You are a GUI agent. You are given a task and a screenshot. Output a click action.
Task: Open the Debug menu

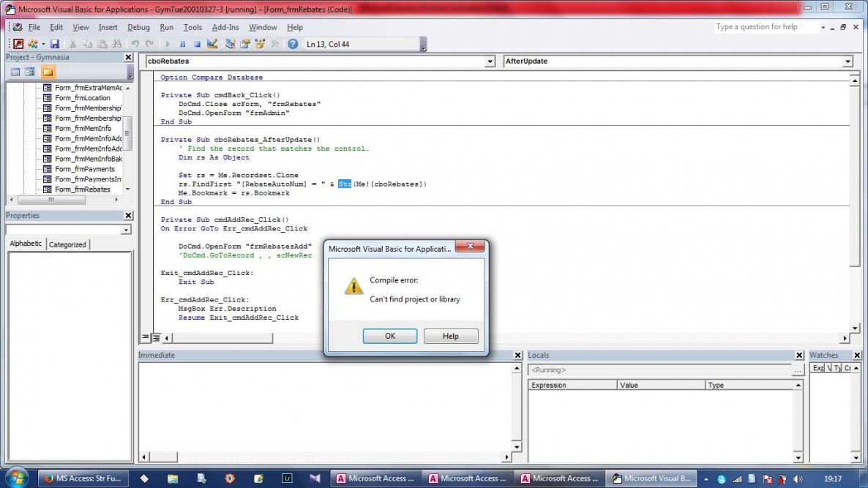click(138, 27)
